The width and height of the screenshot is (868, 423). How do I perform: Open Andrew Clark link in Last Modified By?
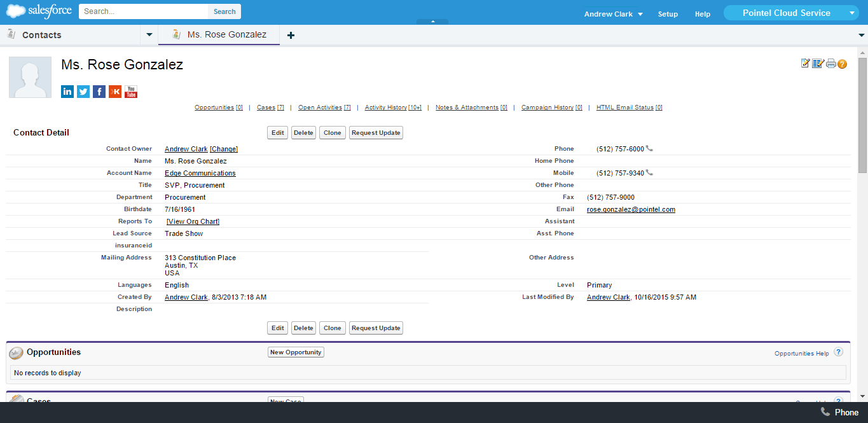(609, 297)
